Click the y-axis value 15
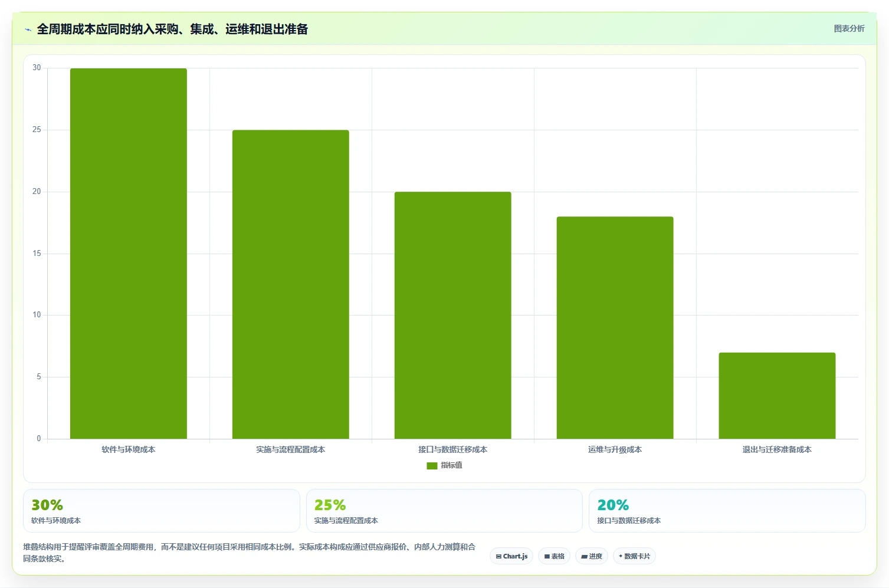This screenshot has height=588, width=889. (x=37, y=254)
